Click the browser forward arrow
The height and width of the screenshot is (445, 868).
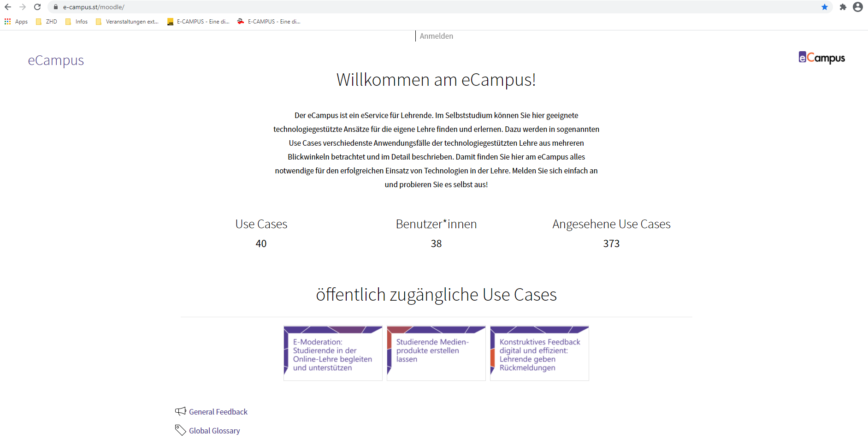point(23,7)
